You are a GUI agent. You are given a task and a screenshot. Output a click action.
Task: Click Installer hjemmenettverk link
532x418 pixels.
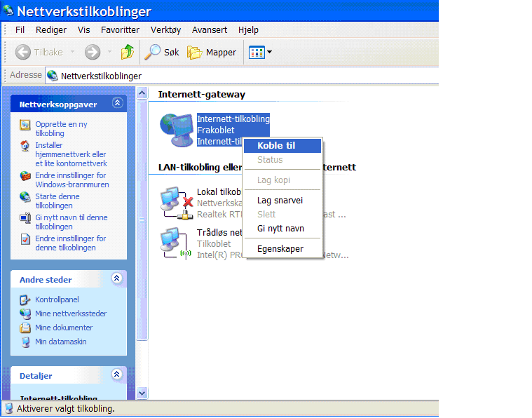point(71,154)
